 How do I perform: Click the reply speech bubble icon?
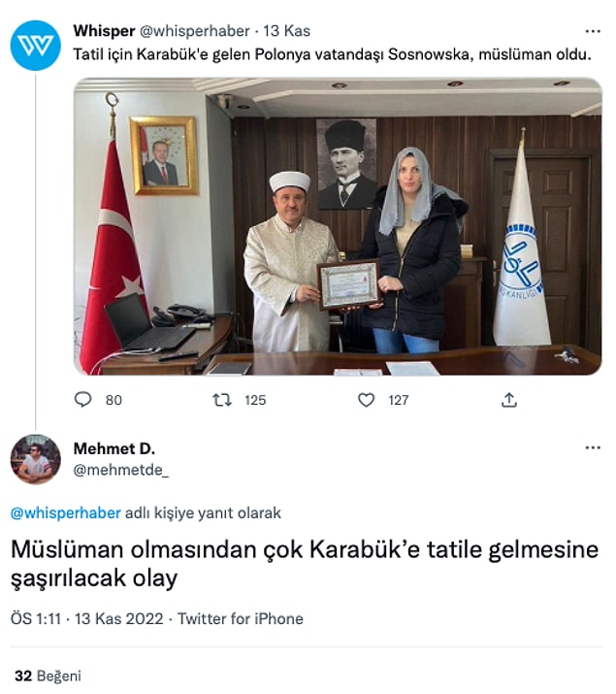pos(82,400)
